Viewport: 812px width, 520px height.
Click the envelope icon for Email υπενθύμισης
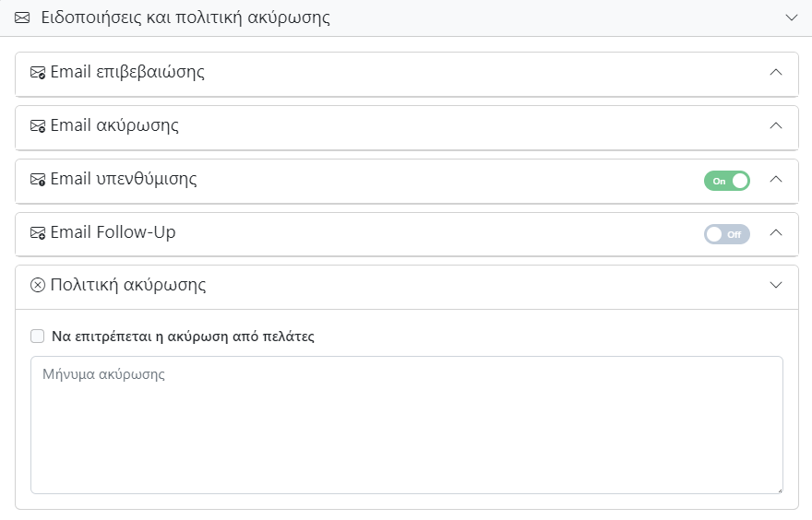pyautogui.click(x=38, y=180)
